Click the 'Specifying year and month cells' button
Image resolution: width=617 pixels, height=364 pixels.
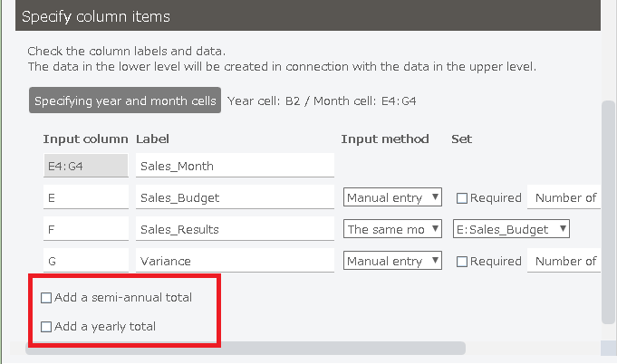(x=125, y=101)
